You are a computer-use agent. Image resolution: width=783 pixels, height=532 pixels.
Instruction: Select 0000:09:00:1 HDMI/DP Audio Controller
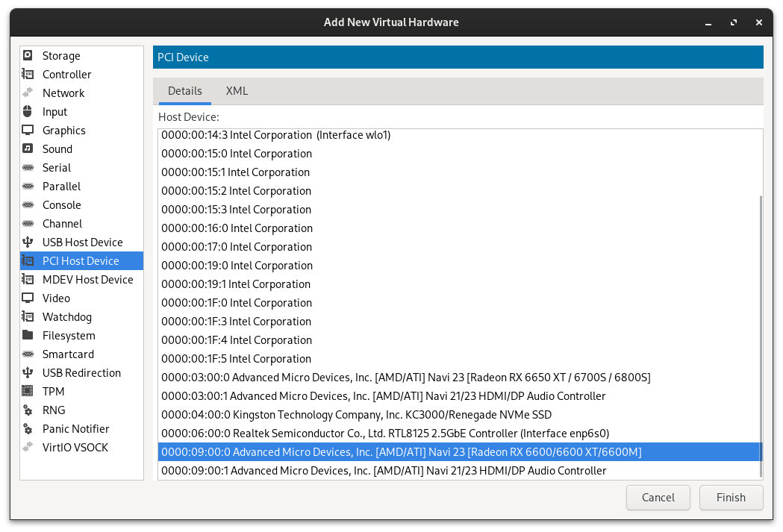click(x=459, y=471)
